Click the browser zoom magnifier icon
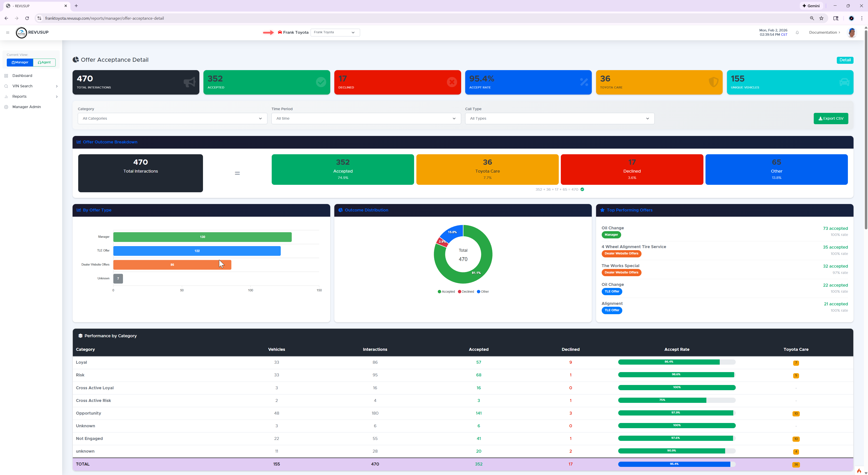 tap(812, 18)
